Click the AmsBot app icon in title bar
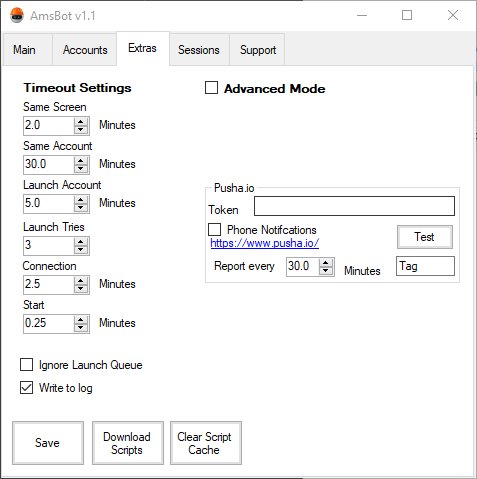 click(x=17, y=15)
